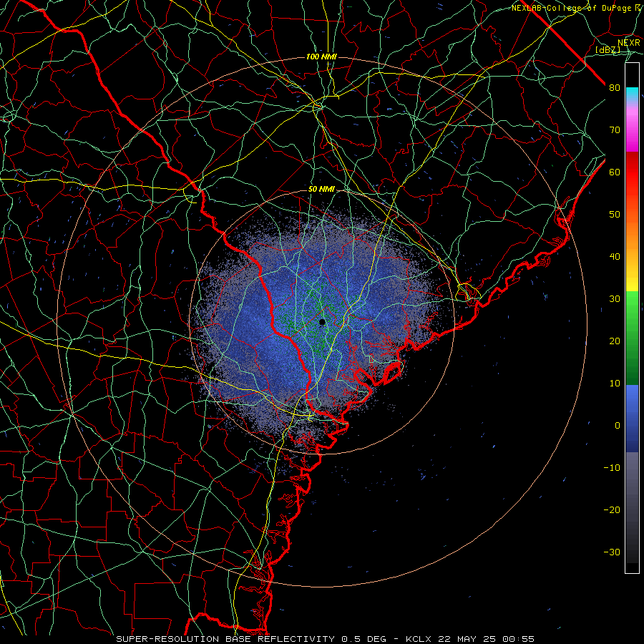644x644 pixels.
Task: Click the 'NEXLAB-College of DuPage' credit text
Action: 571,8
